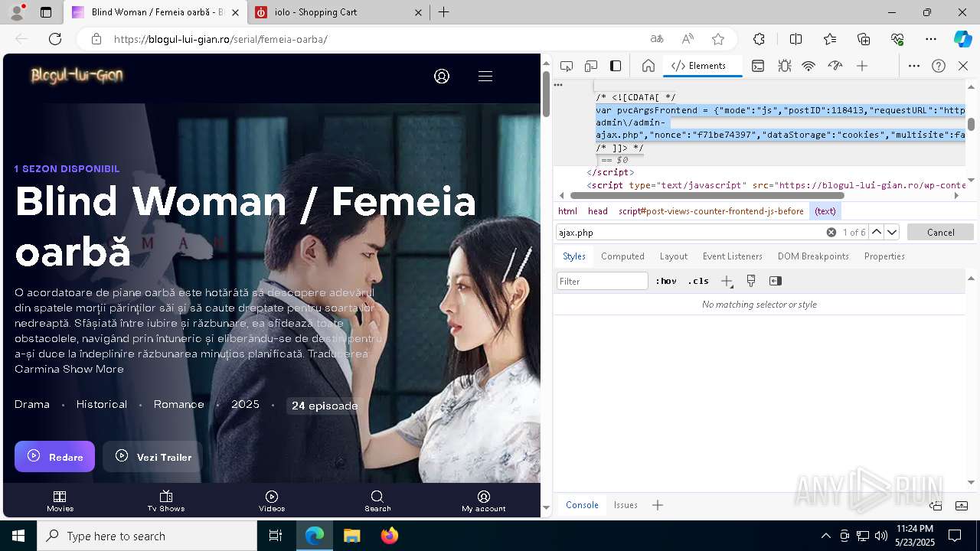This screenshot has width=980, height=551.
Task: Toggle the .cls class editor
Action: [x=698, y=281]
